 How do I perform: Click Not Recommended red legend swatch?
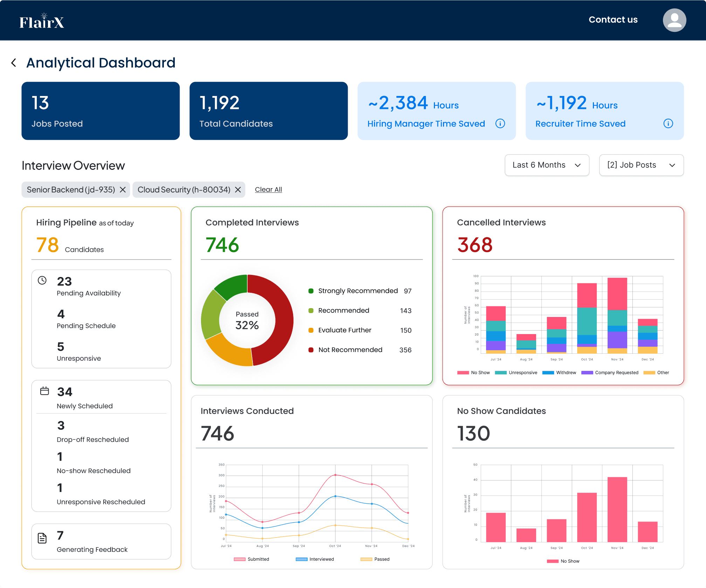311,350
